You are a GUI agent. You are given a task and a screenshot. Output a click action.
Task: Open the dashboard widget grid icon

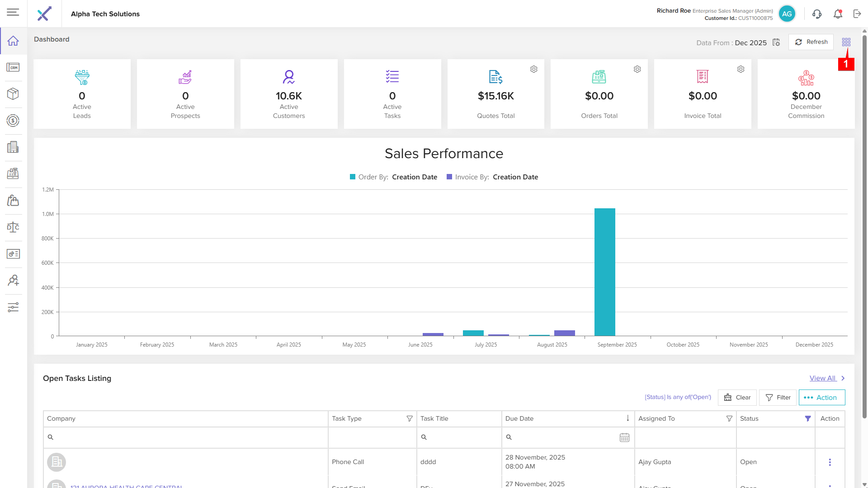846,42
